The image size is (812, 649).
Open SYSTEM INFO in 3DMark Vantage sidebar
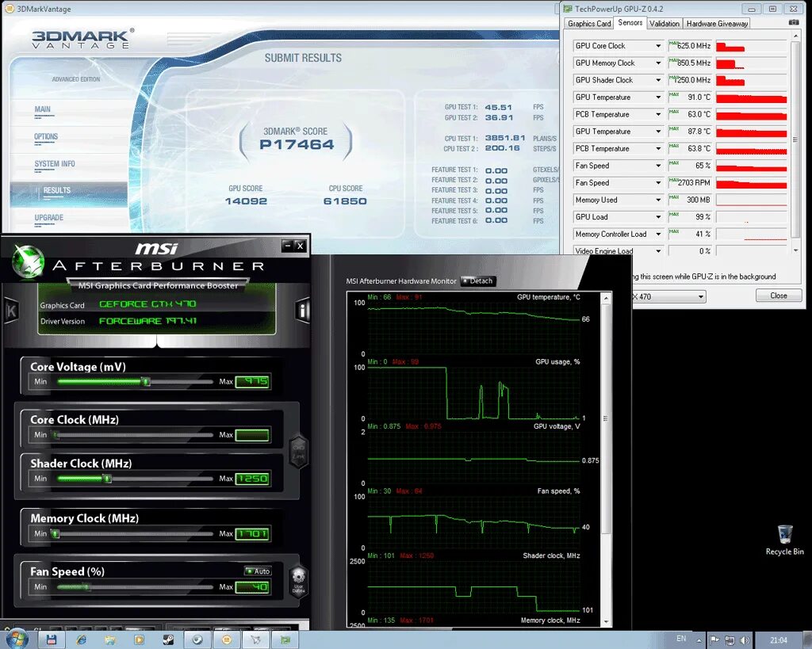click(x=55, y=163)
